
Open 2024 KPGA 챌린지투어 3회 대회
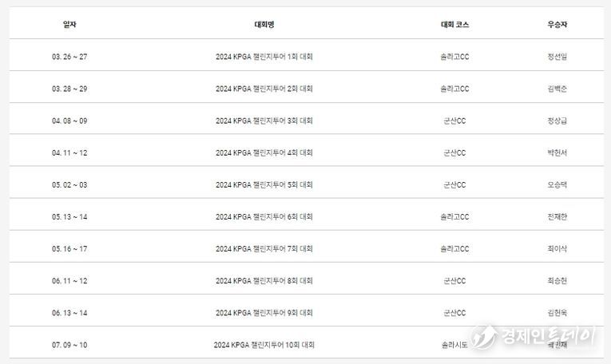tap(264, 121)
